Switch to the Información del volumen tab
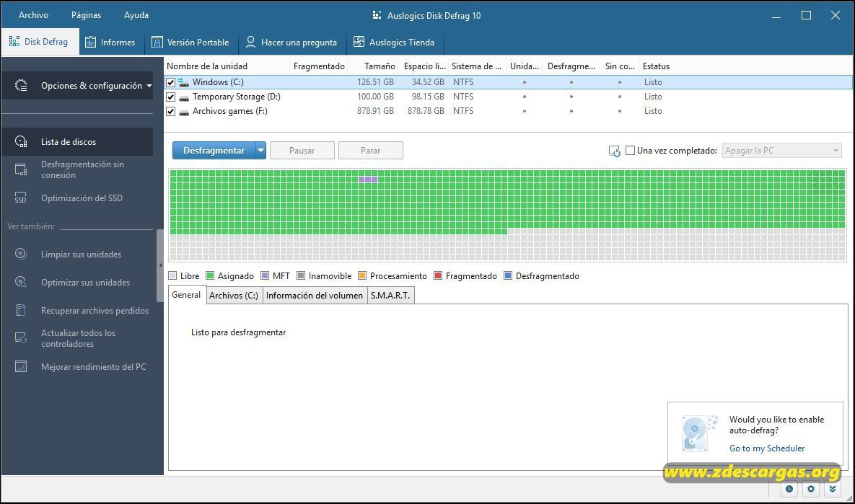Screen dimensions: 855x504 click(x=315, y=296)
